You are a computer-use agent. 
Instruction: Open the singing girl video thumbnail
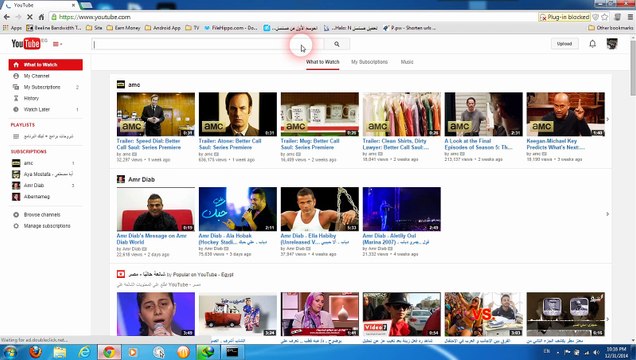click(x=156, y=314)
